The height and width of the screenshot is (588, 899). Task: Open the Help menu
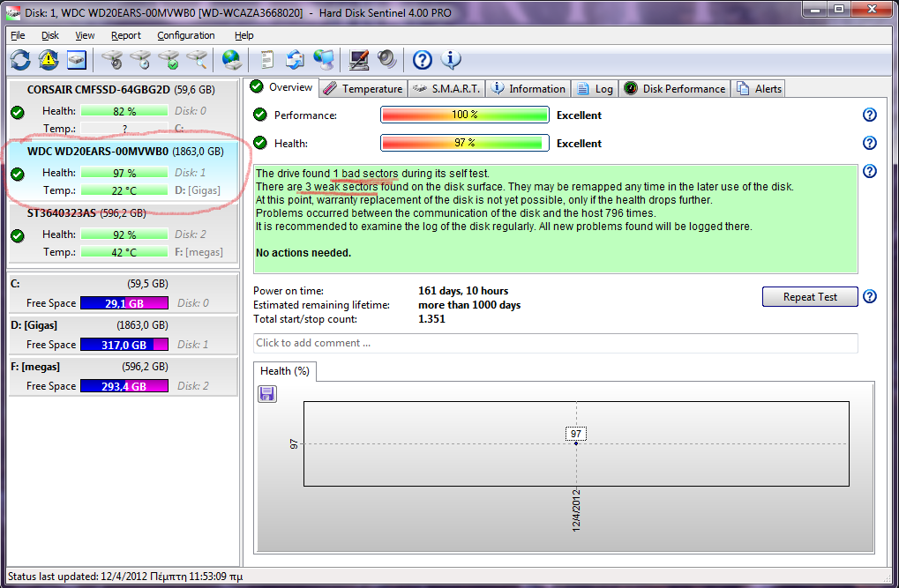(243, 35)
